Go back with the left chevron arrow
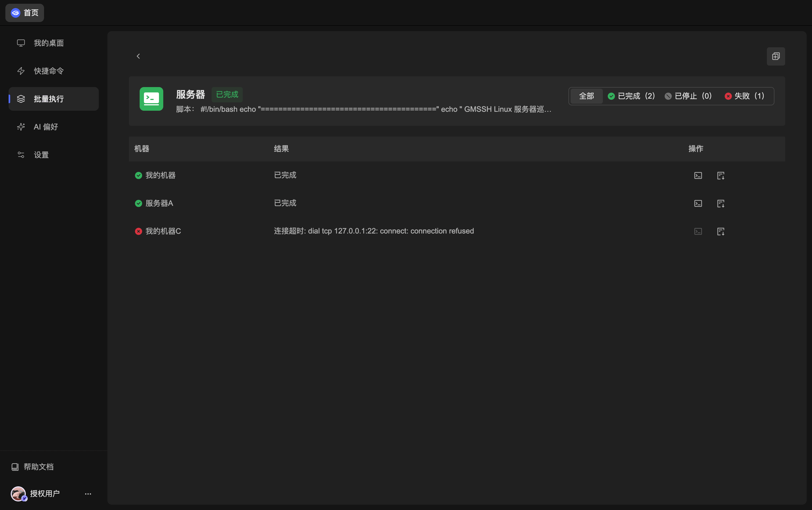 [x=138, y=56]
